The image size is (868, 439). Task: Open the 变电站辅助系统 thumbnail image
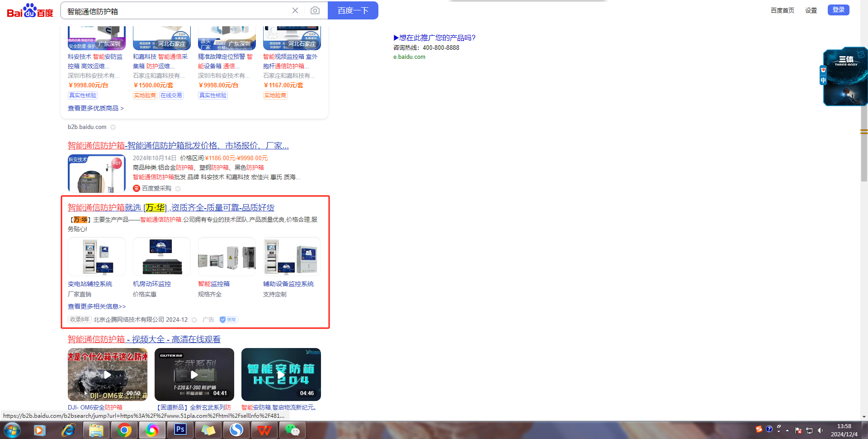(x=97, y=257)
